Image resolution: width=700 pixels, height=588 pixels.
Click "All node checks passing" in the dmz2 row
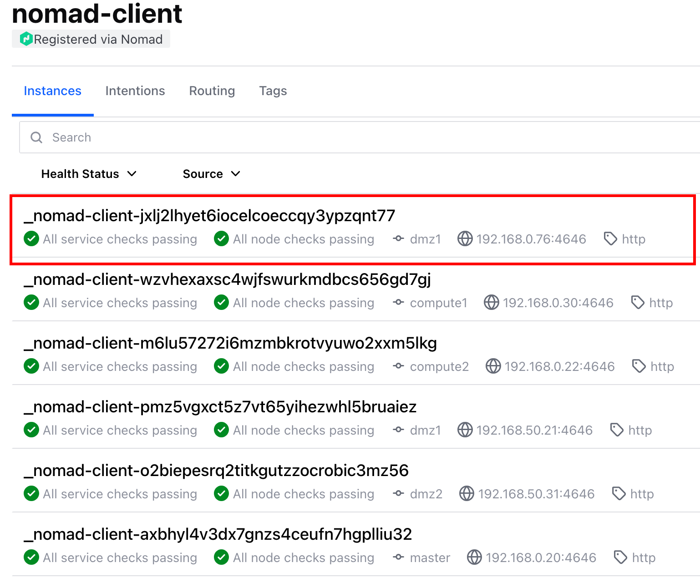point(304,494)
